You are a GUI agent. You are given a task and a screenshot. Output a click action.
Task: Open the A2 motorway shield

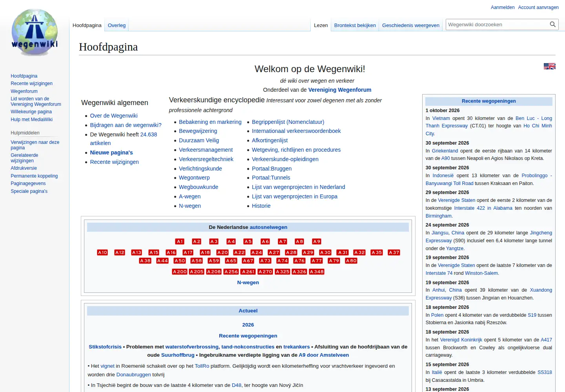click(197, 241)
